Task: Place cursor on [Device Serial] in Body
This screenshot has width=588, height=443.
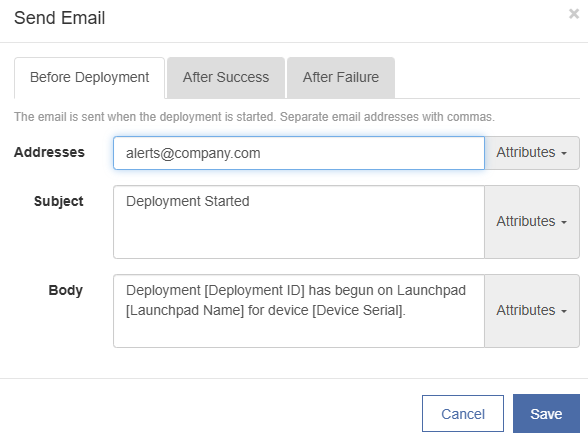Action: pyautogui.click(x=358, y=311)
